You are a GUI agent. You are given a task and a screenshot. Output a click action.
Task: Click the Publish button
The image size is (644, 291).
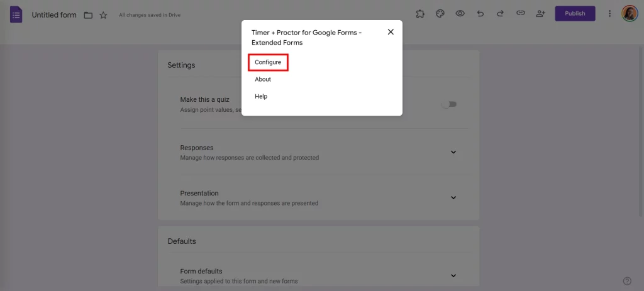click(x=575, y=13)
